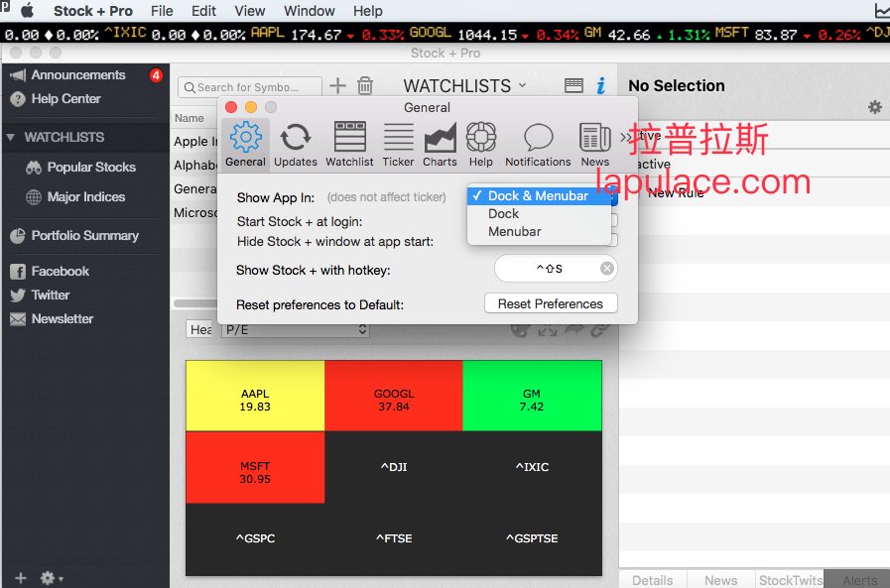Open the info panel icon
890x588 pixels.
[x=600, y=85]
